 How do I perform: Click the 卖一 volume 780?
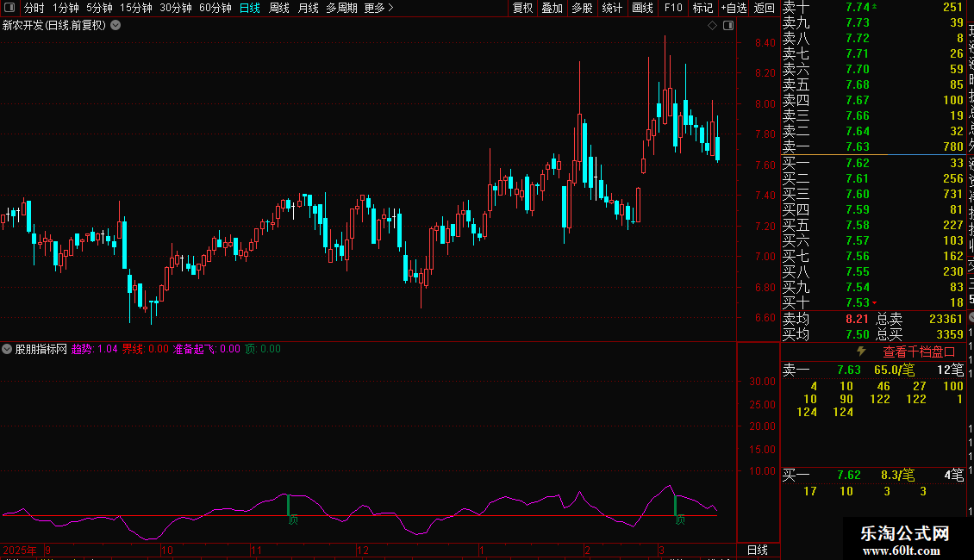click(952, 146)
